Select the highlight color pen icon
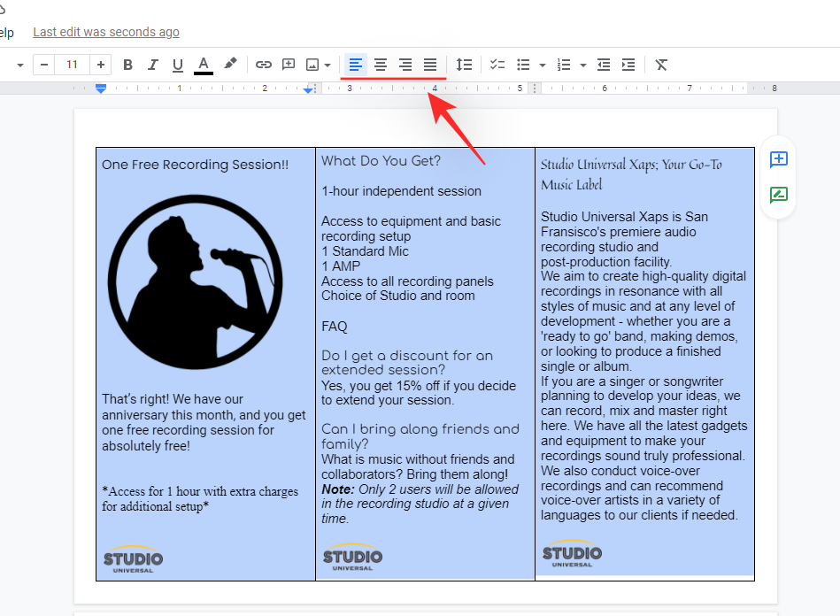This screenshot has width=840, height=616. tap(230, 65)
